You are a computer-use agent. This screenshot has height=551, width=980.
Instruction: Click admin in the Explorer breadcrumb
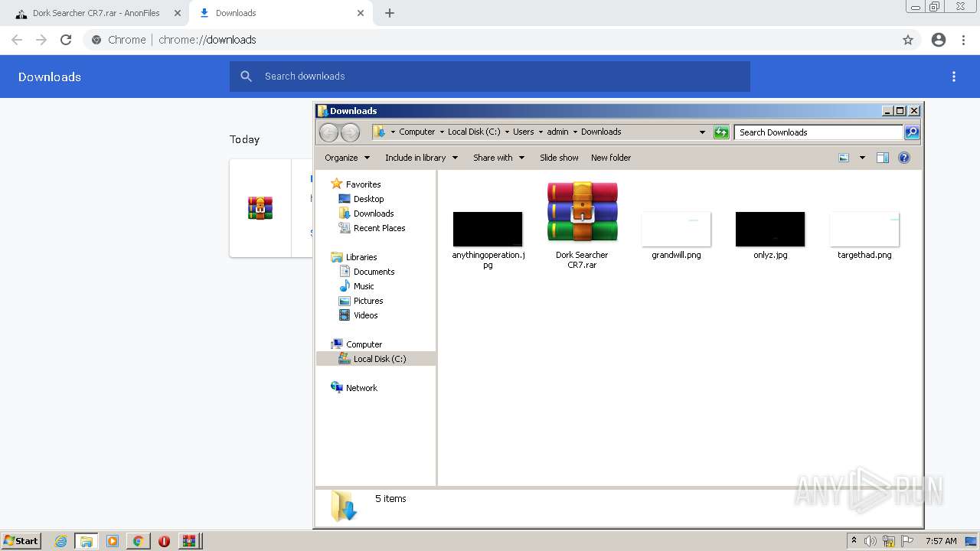coord(557,132)
